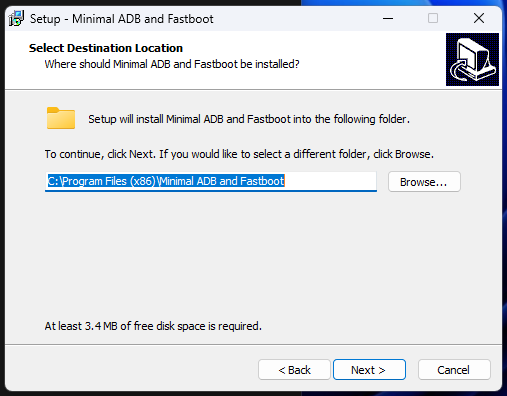
Task: Click the 'At least 3.4 MB' disk space text
Action: pos(153,326)
